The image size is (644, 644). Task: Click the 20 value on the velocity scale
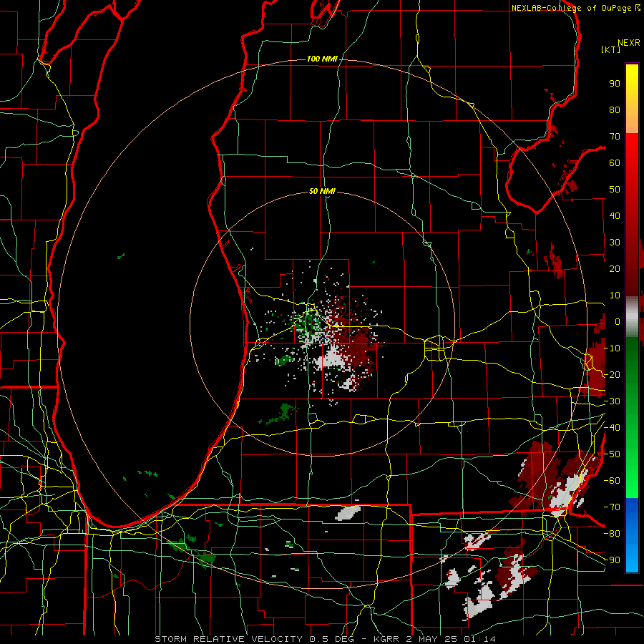[615, 269]
